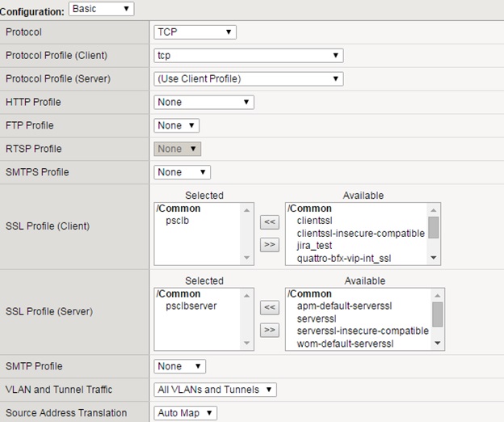Expand the Protocol Profile (Client) dropdown
This screenshot has height=422, width=504.
tap(248, 56)
